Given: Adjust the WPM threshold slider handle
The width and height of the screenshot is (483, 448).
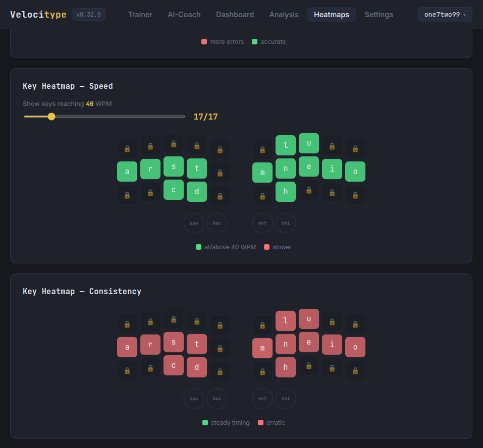Looking at the screenshot, I should coord(51,117).
